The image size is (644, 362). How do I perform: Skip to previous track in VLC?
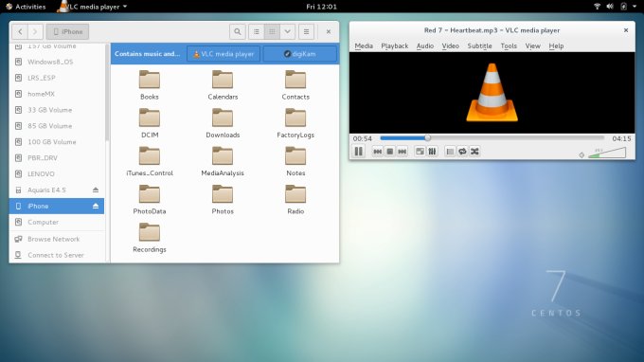[378, 152]
